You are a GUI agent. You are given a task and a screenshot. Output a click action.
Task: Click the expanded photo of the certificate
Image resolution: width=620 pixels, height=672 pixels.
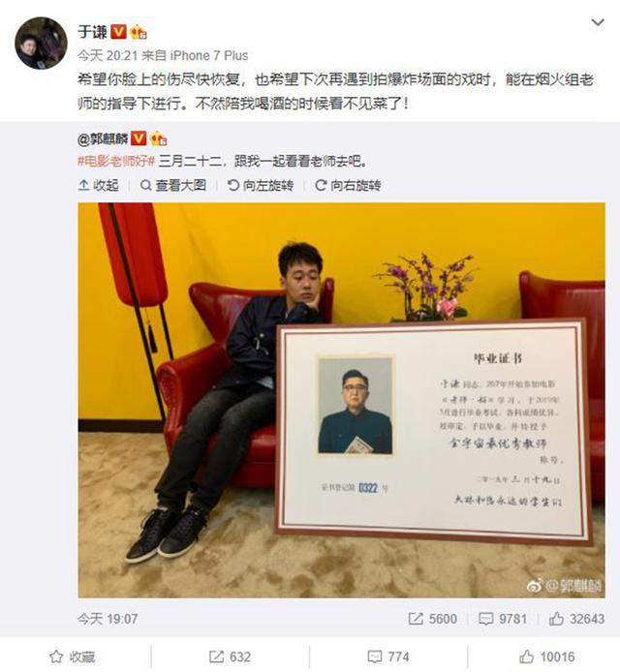(341, 400)
